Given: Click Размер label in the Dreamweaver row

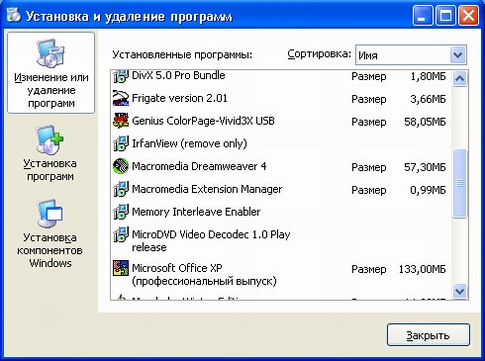Looking at the screenshot, I should click(369, 167).
